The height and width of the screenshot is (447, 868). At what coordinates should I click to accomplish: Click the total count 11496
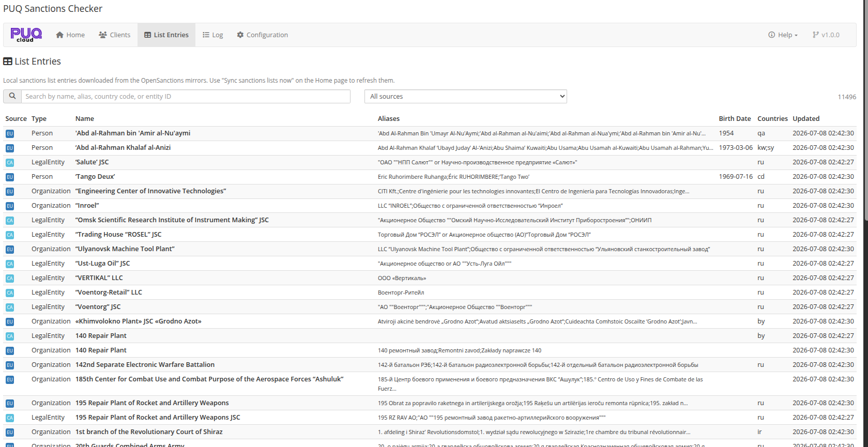click(847, 97)
